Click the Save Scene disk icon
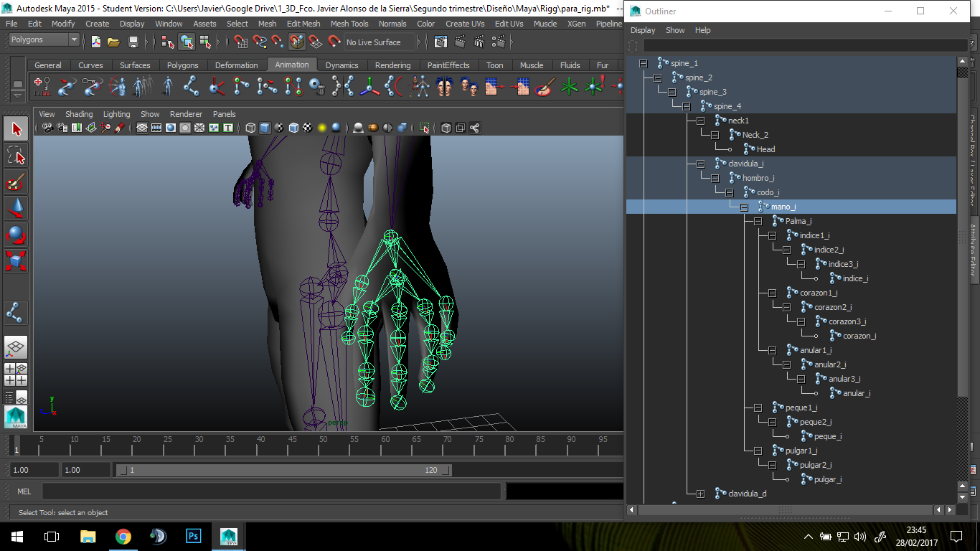980x551 pixels. (x=133, y=42)
